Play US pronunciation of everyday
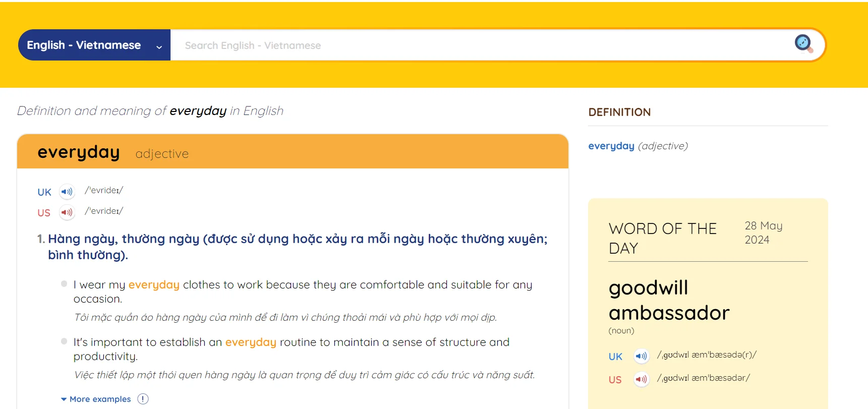The width and height of the screenshot is (868, 409). pos(67,212)
